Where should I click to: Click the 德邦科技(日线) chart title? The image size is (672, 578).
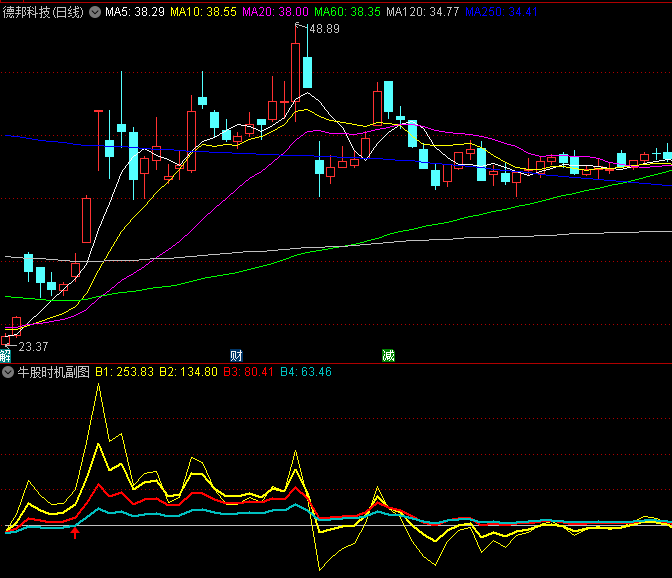(43, 12)
